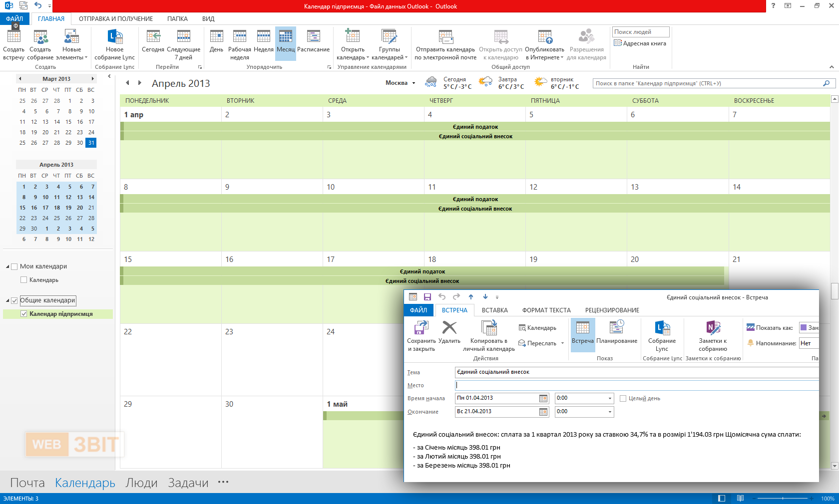
Task: Click vertical scrollbar thumb of calendar
Action: (x=835, y=291)
